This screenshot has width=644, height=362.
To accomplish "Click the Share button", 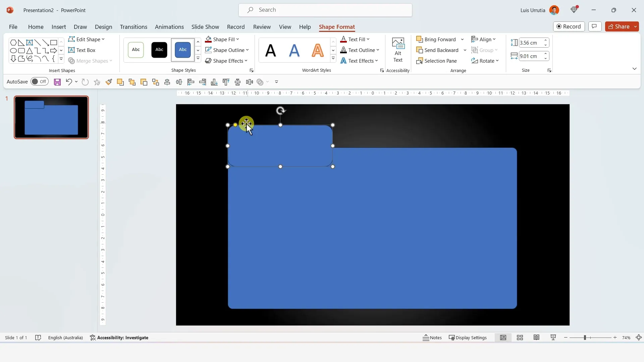I will pyautogui.click(x=619, y=26).
